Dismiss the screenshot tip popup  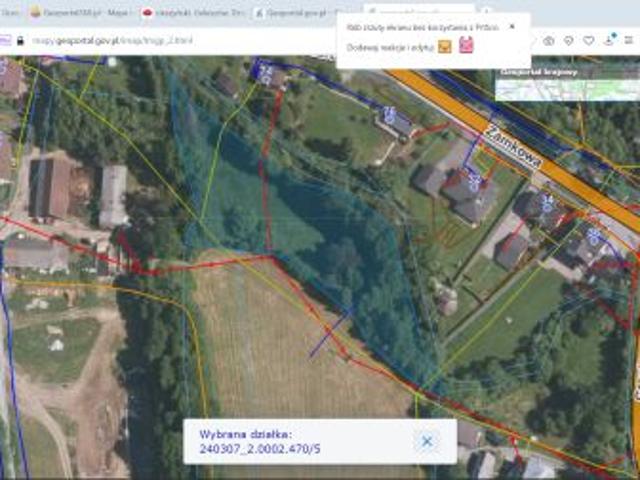click(512, 27)
